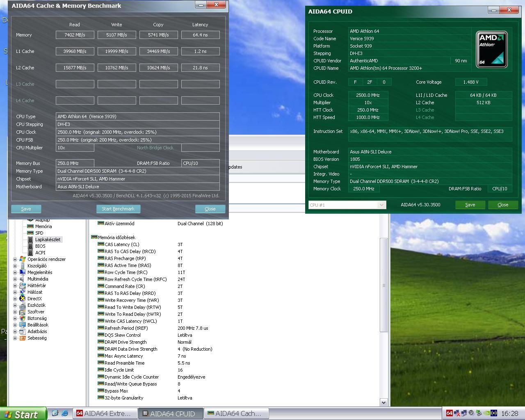Click the L2 Cache Write 10762 MB/s field
Viewport: 525px width, 420px height.
[x=117, y=68]
